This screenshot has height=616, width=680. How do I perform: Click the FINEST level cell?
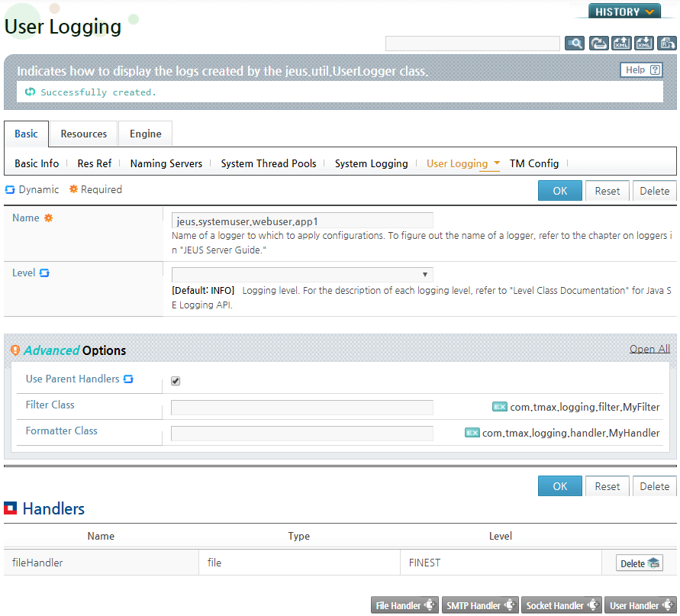click(x=501, y=563)
